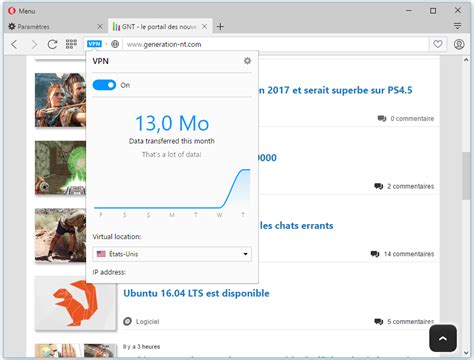Open the 2 commentaires link

410,186
